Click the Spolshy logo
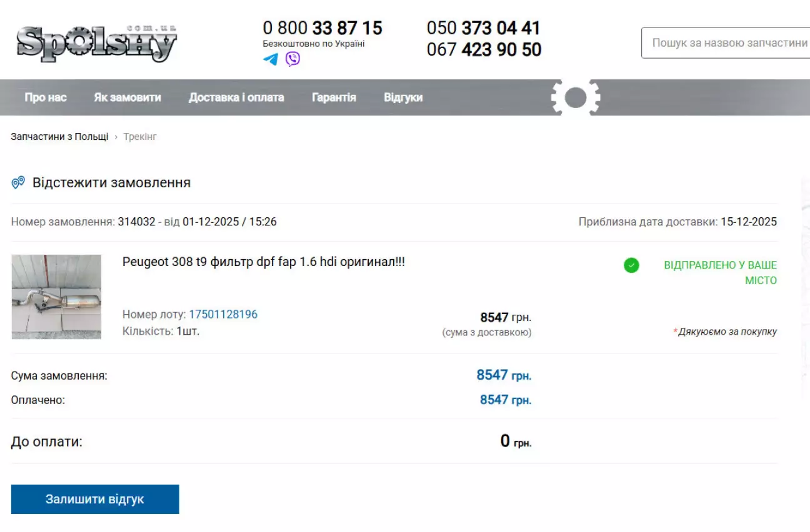 click(97, 43)
